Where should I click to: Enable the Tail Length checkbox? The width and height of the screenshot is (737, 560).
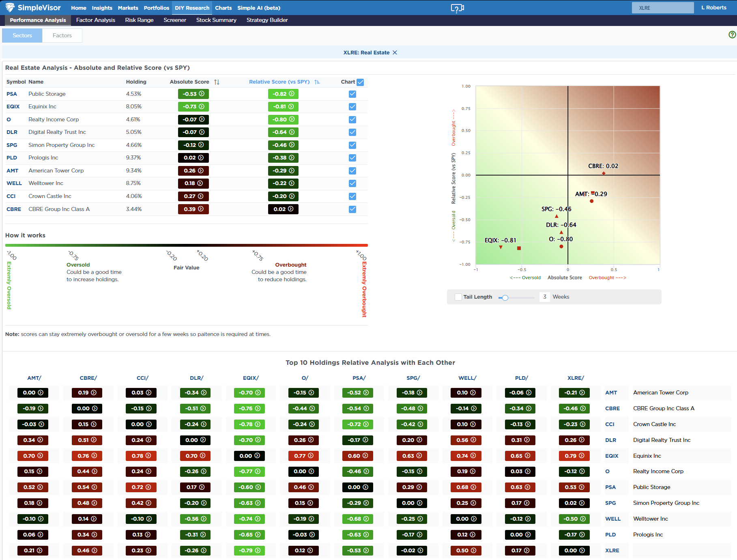458,297
